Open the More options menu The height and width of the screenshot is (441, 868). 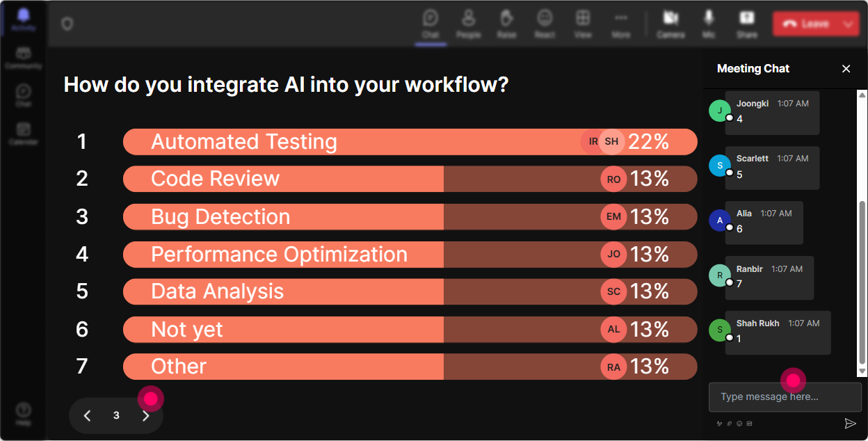click(620, 23)
